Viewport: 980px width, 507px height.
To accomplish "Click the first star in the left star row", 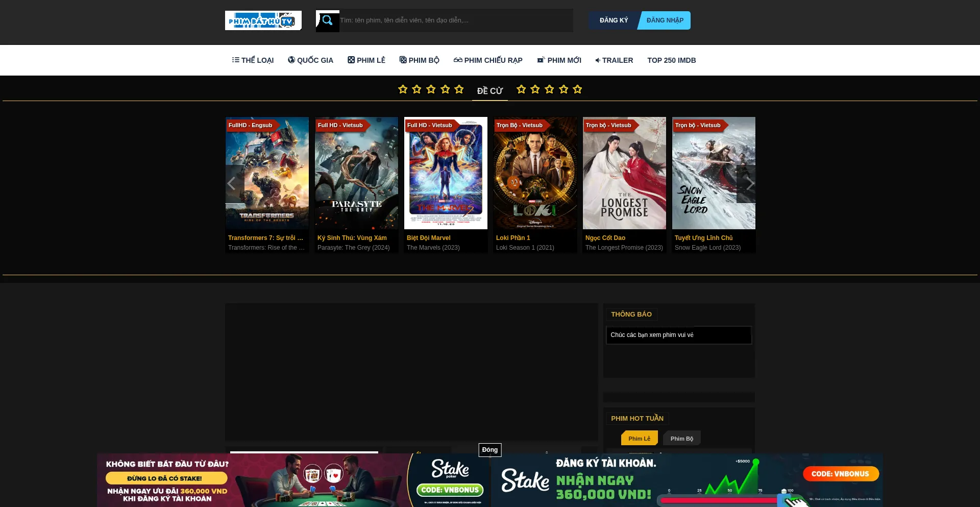I will tap(403, 89).
